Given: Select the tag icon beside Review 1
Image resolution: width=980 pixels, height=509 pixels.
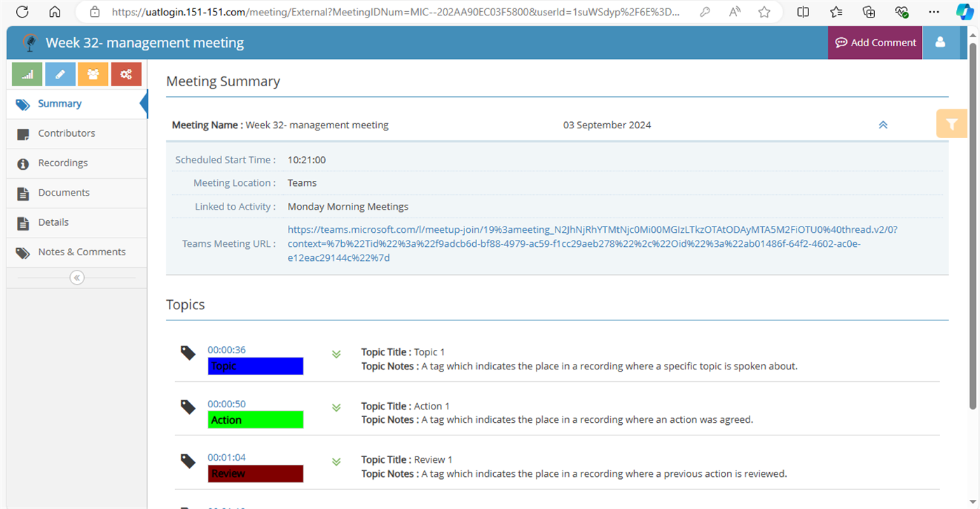Looking at the screenshot, I should (187, 461).
